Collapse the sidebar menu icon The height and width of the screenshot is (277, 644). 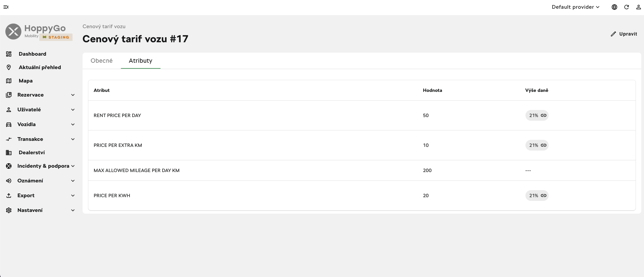(6, 7)
